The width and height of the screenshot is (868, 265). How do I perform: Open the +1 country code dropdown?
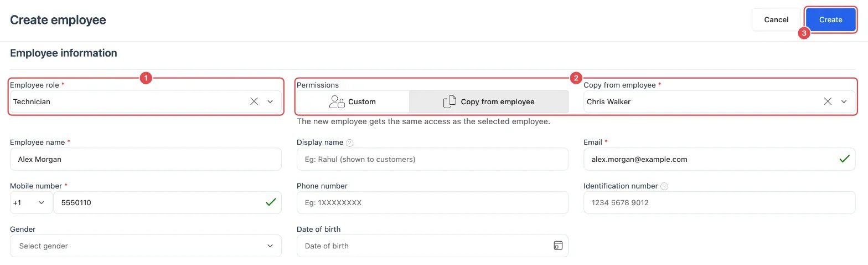[x=31, y=202]
